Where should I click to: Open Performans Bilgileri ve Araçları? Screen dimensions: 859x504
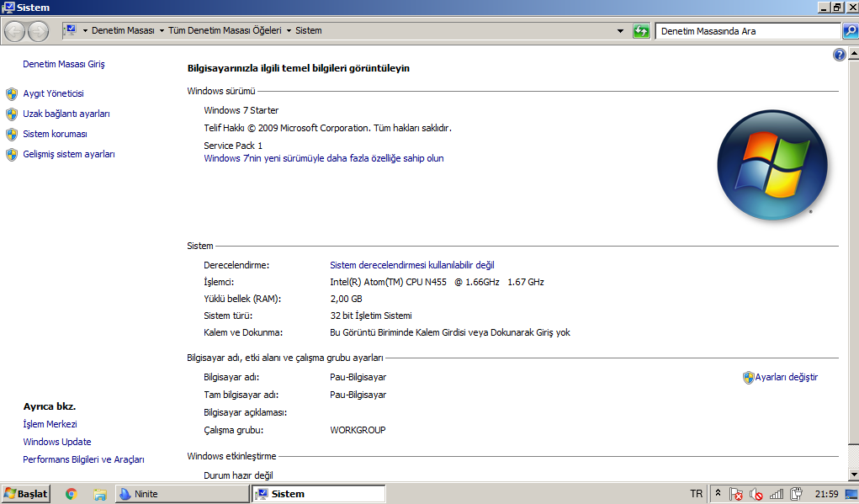click(x=84, y=459)
